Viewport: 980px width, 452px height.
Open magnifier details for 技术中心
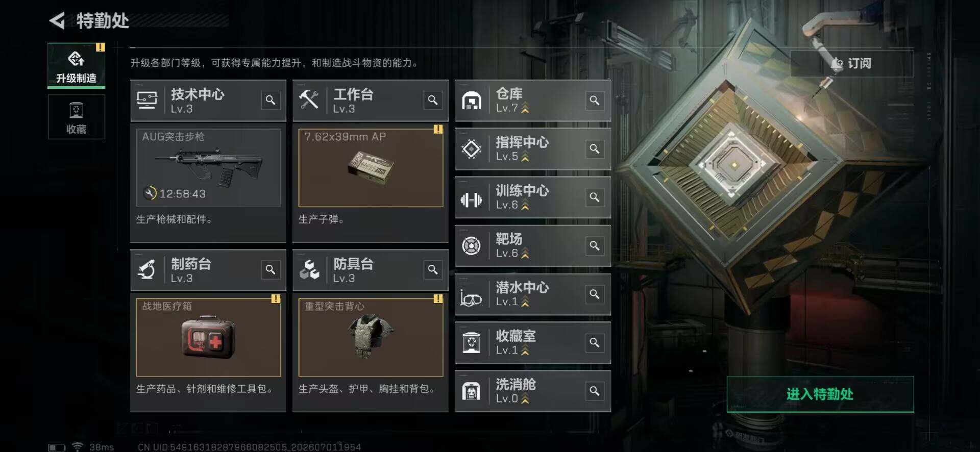271,100
